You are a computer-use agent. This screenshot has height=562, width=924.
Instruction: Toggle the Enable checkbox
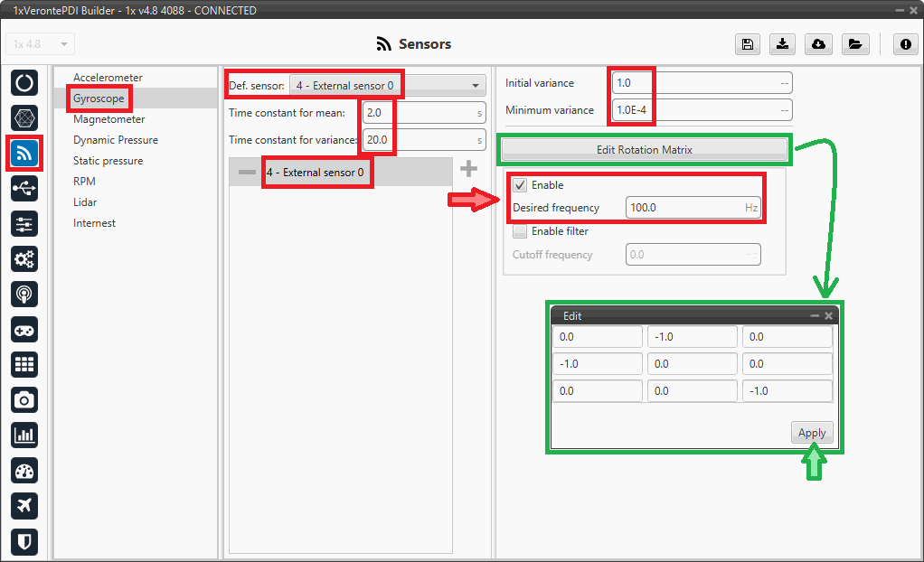tap(520, 185)
